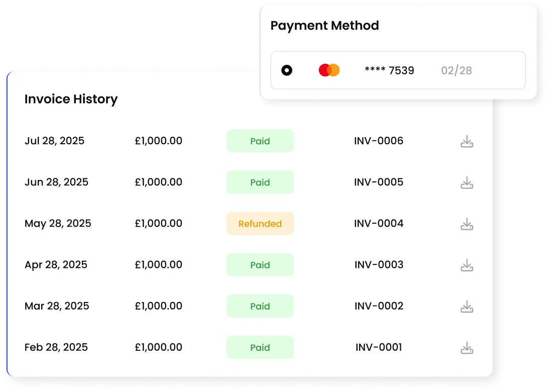The width and height of the screenshot is (548, 392).
Task: Select the card ending 7539 radio button
Action: click(287, 70)
